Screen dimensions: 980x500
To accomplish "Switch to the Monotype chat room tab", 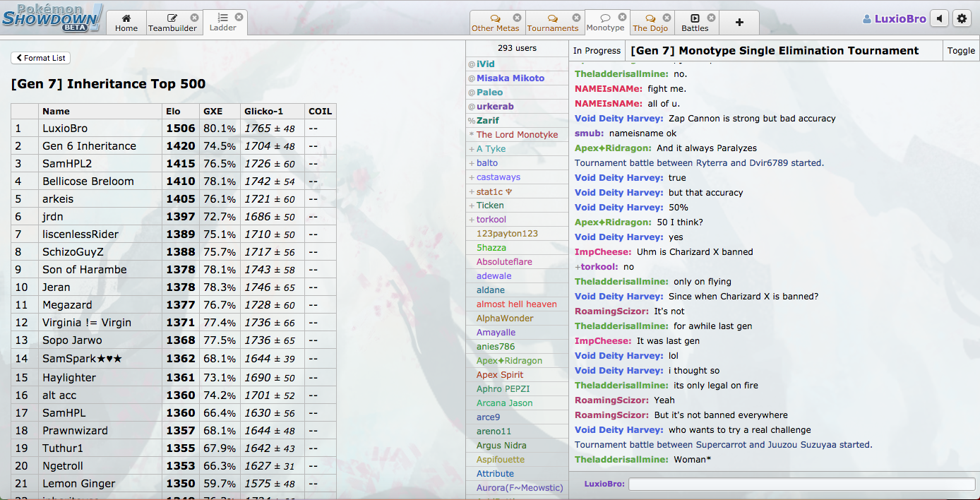I will [604, 23].
